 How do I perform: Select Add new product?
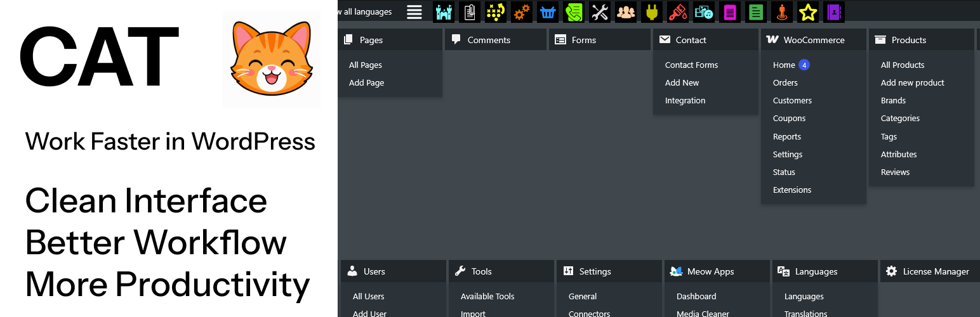[x=913, y=82]
